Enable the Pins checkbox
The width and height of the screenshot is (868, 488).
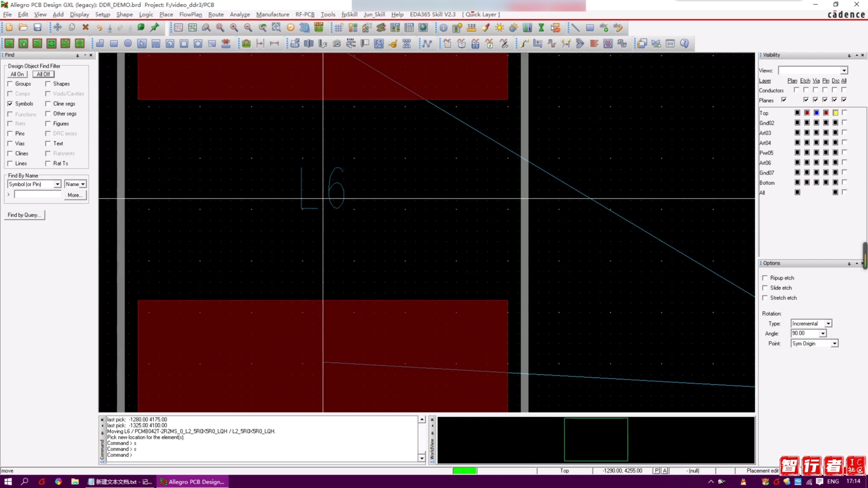10,134
